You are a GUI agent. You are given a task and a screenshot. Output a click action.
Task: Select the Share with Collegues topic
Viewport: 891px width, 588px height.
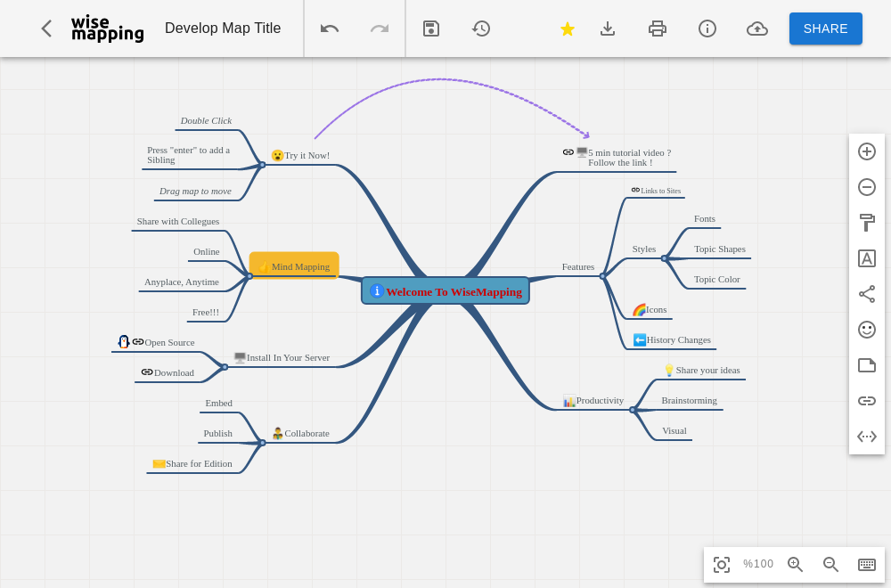(178, 222)
